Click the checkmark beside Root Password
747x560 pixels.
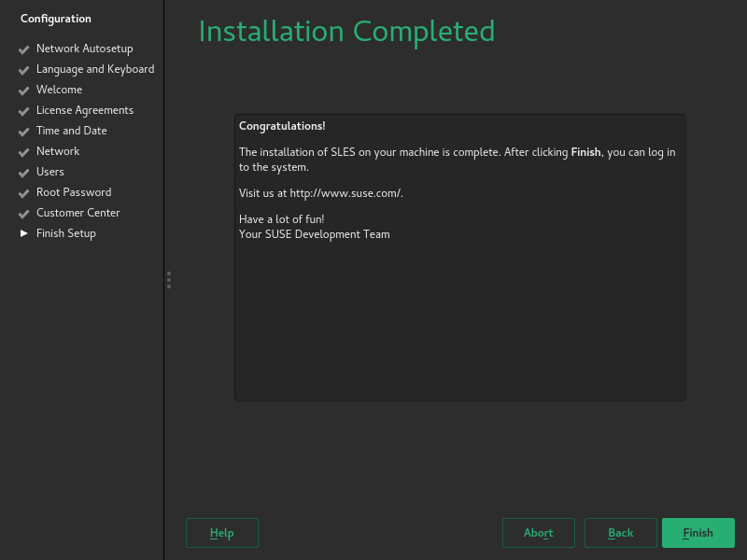(x=24, y=192)
